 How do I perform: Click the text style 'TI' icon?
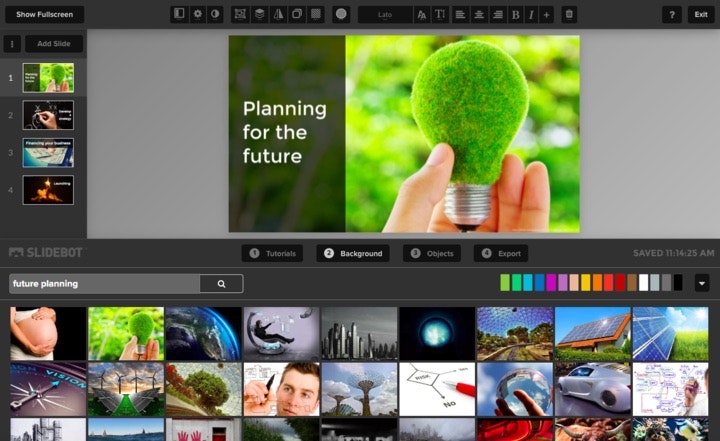pos(440,14)
